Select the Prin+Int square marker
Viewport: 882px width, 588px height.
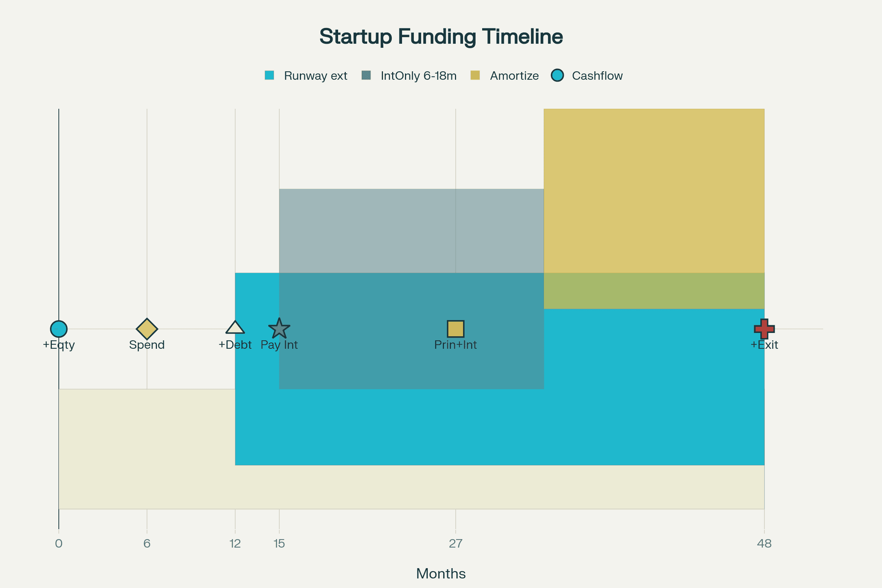click(x=456, y=329)
